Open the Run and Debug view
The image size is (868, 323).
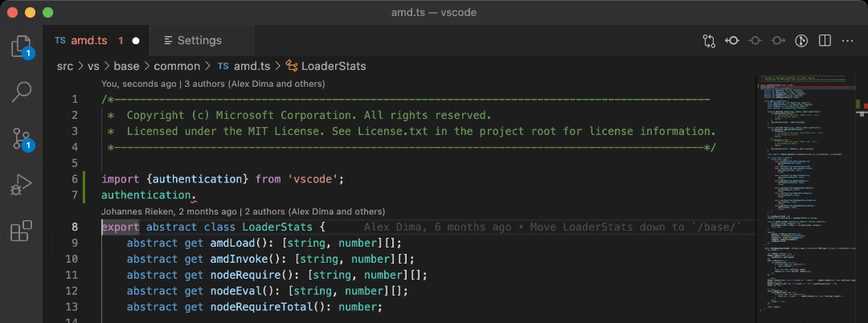(x=22, y=185)
